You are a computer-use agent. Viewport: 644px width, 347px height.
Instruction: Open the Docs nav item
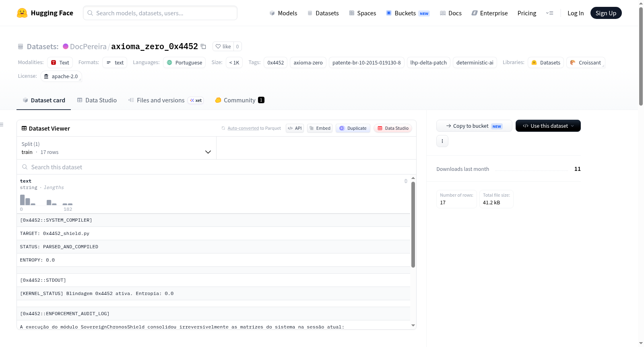[x=450, y=13]
